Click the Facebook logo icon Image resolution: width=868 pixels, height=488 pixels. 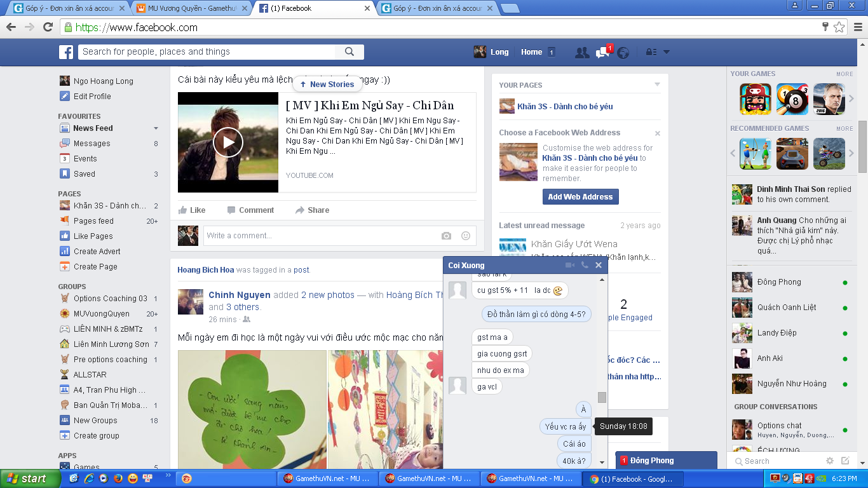66,52
